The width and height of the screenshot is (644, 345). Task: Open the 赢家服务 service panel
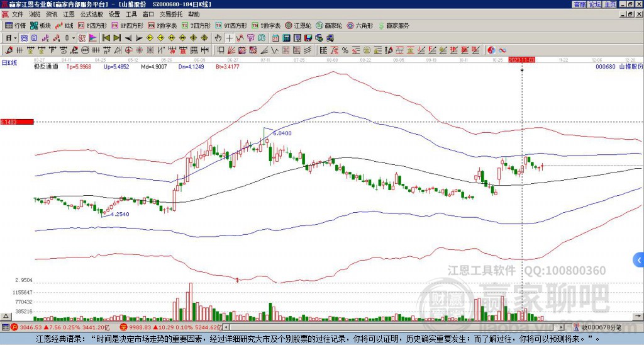coord(394,25)
